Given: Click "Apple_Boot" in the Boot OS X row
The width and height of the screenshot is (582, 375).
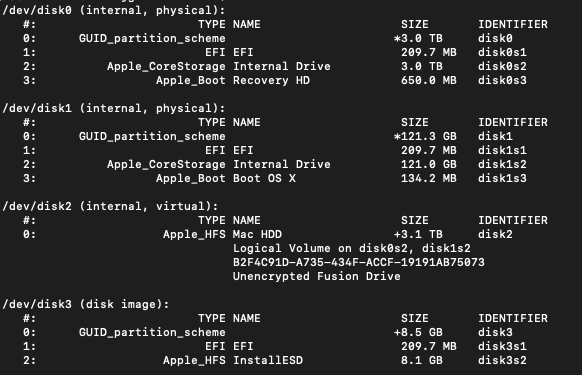Looking at the screenshot, I should (191, 179).
